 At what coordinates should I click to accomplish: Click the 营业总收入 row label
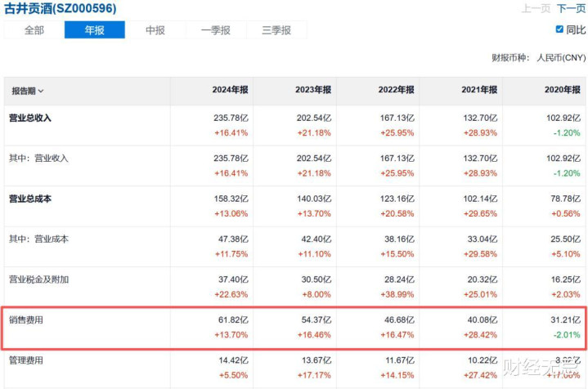(x=30, y=118)
